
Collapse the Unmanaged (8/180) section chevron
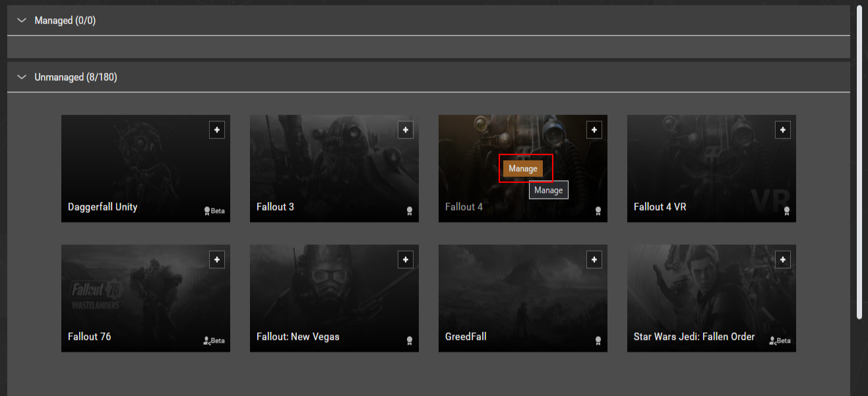coord(21,77)
